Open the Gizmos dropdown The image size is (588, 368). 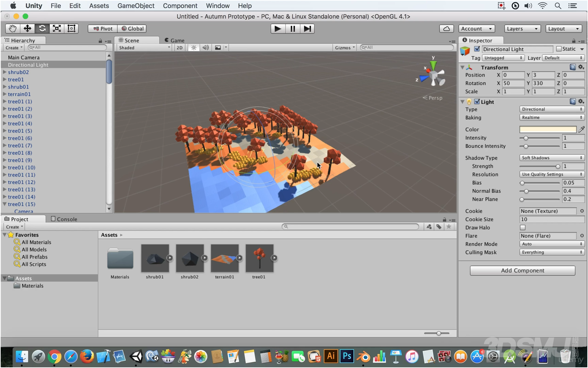(x=345, y=48)
